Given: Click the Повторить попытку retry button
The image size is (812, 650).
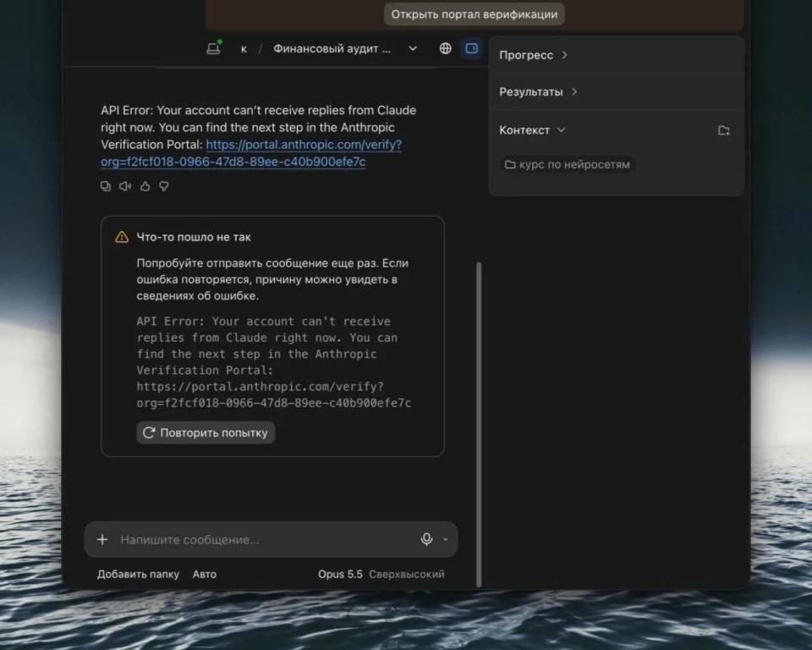Looking at the screenshot, I should click(x=206, y=432).
